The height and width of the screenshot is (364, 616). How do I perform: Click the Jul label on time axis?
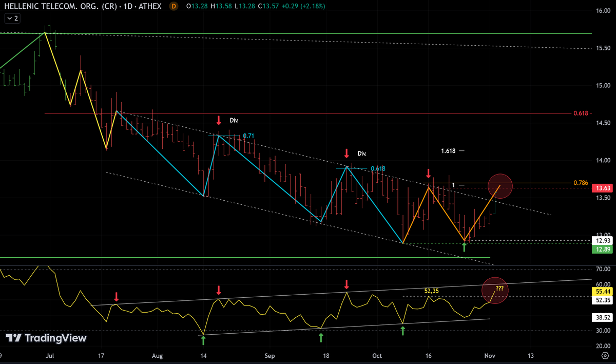click(49, 355)
